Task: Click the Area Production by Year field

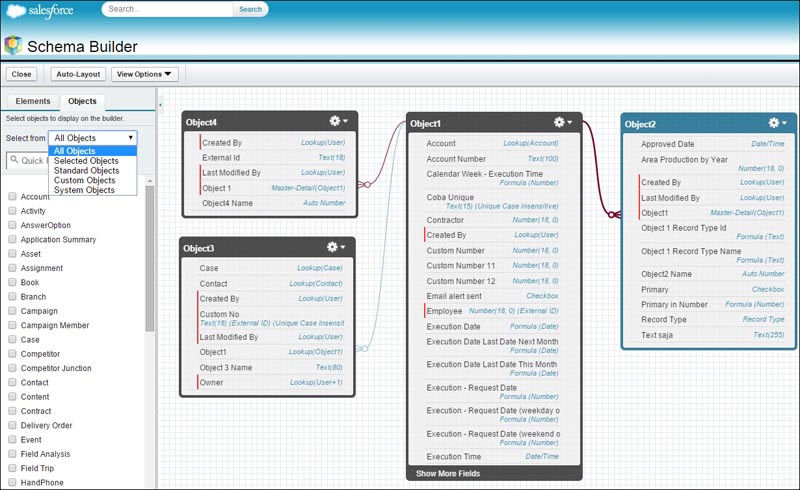Action: (x=712, y=164)
